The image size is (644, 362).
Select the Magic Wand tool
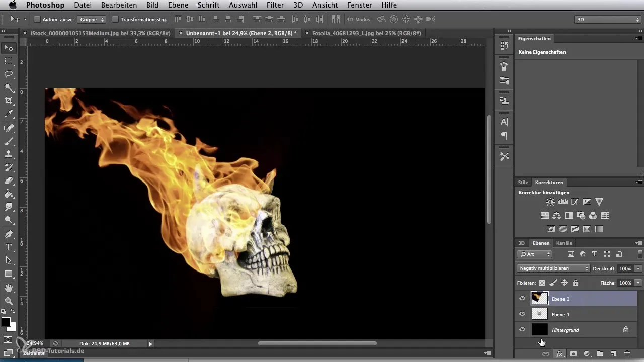coord(9,87)
